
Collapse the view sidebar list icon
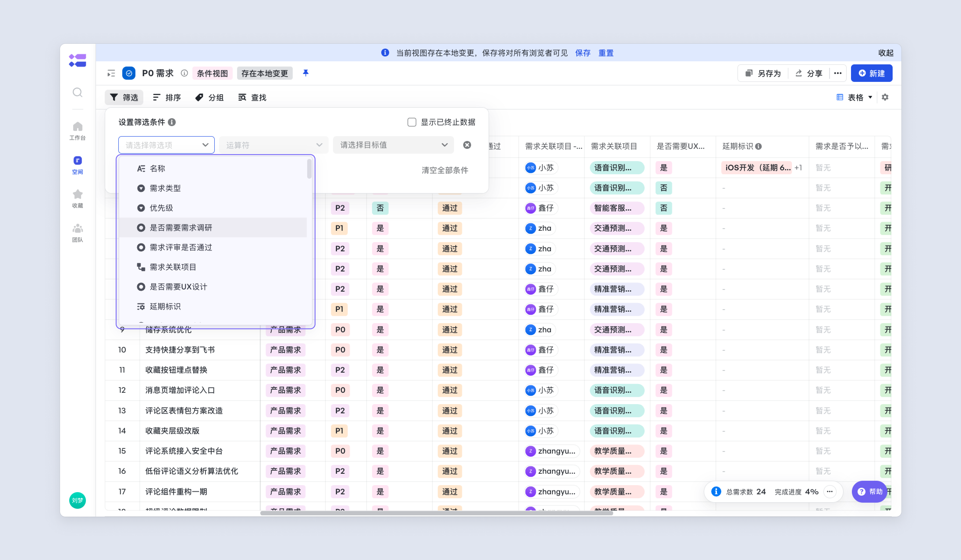[x=111, y=73]
